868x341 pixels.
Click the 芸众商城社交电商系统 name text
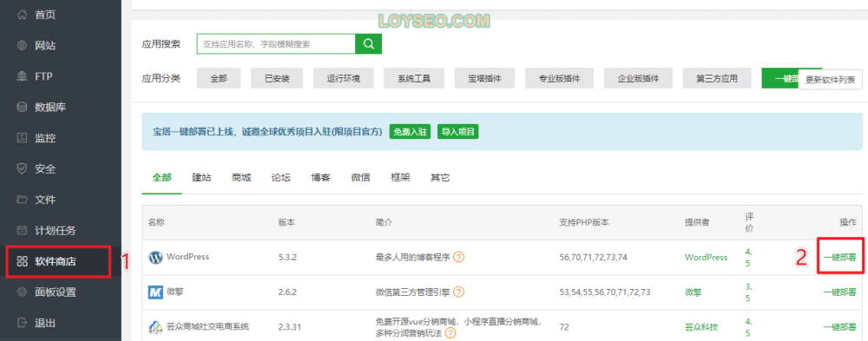207,326
